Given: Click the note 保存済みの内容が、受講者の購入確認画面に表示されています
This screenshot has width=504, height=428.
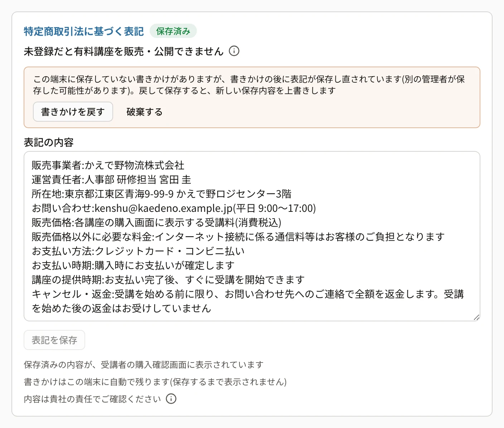Looking at the screenshot, I should (x=144, y=365).
